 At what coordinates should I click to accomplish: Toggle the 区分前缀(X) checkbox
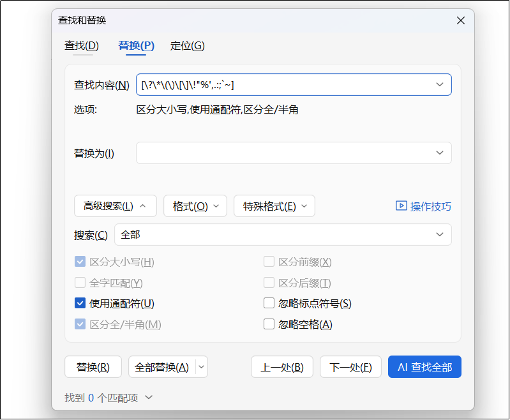click(x=269, y=262)
